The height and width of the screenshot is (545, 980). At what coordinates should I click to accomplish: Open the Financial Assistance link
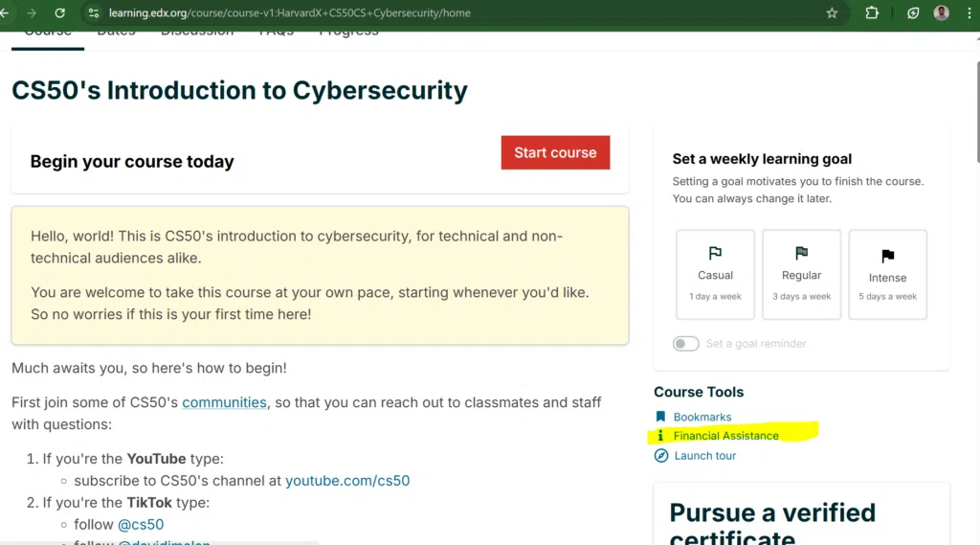tap(725, 436)
